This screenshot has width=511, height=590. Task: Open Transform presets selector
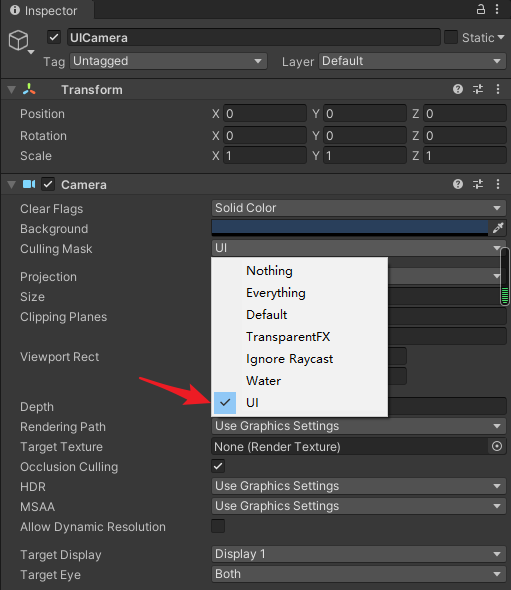pyautogui.click(x=478, y=89)
